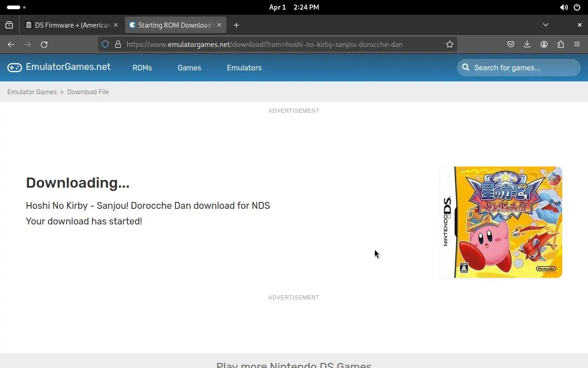Open the Emulators navigation menu
This screenshot has height=368, width=588.
point(244,68)
